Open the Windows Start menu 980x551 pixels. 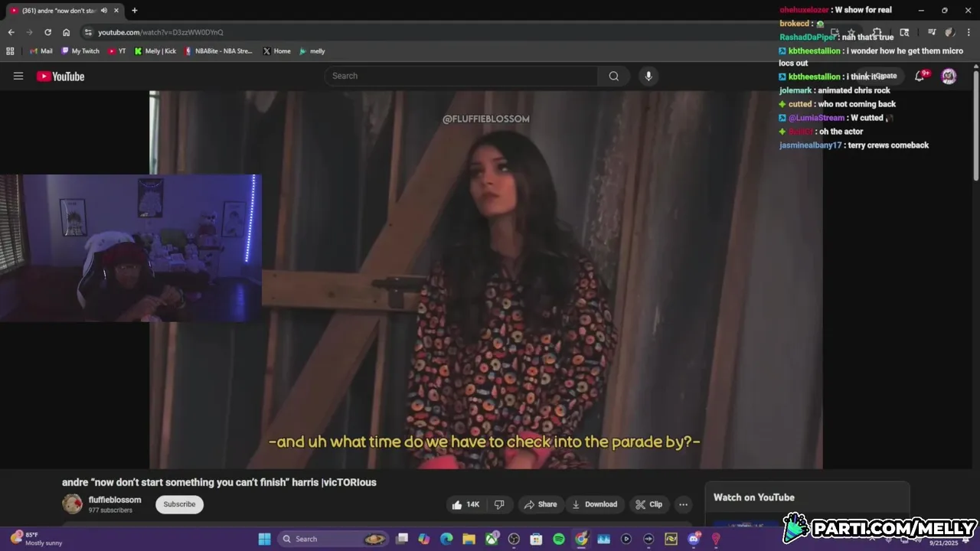[264, 539]
